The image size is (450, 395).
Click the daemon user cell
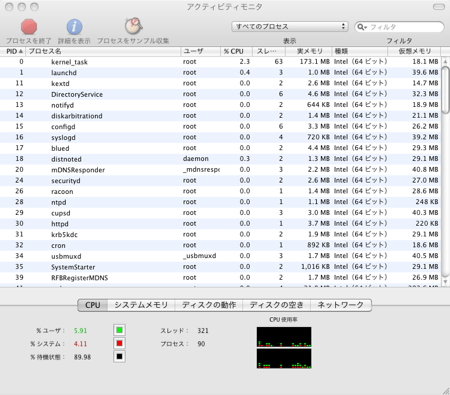point(195,159)
